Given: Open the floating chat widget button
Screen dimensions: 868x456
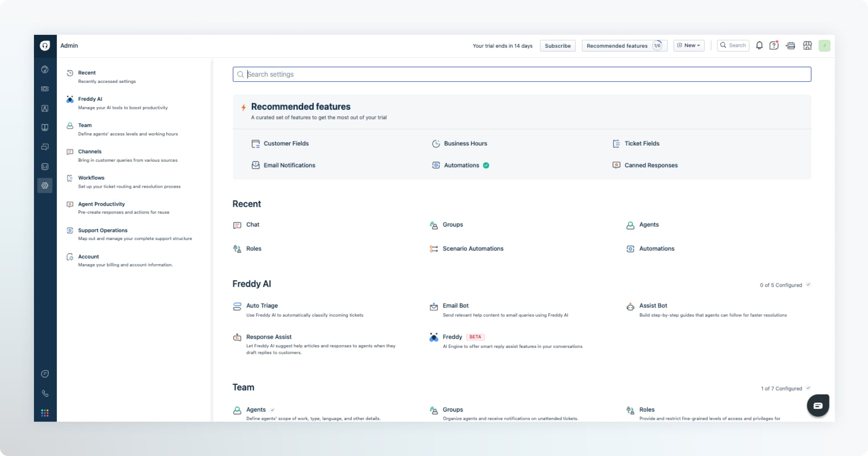Looking at the screenshot, I should pyautogui.click(x=818, y=405).
